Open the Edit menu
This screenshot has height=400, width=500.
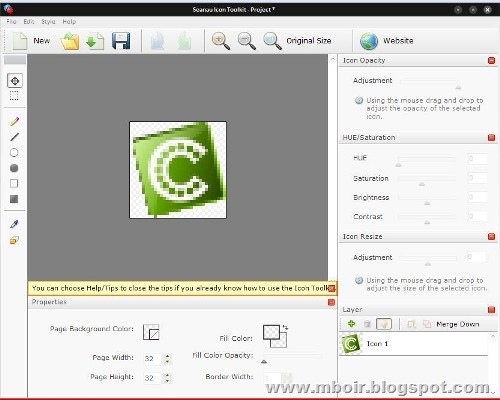[29, 22]
